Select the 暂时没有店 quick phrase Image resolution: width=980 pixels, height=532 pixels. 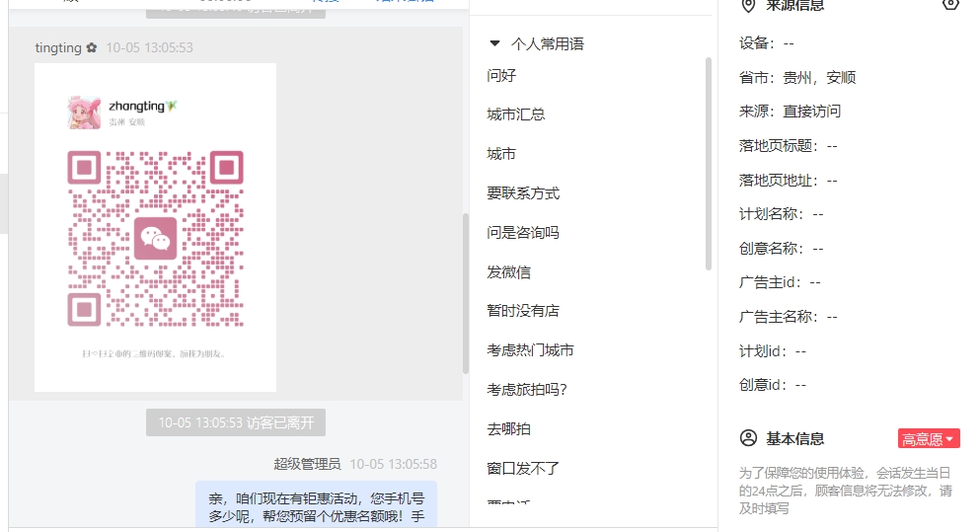click(x=523, y=311)
